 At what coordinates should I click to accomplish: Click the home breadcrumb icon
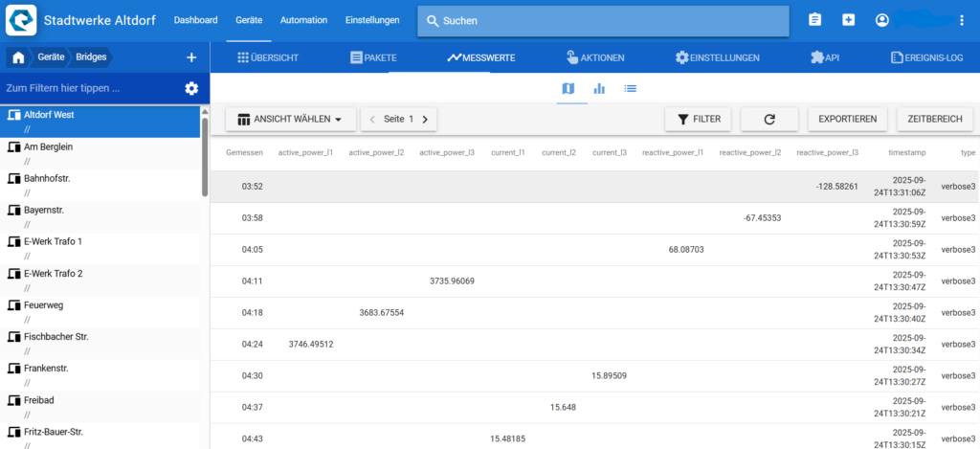click(x=19, y=57)
